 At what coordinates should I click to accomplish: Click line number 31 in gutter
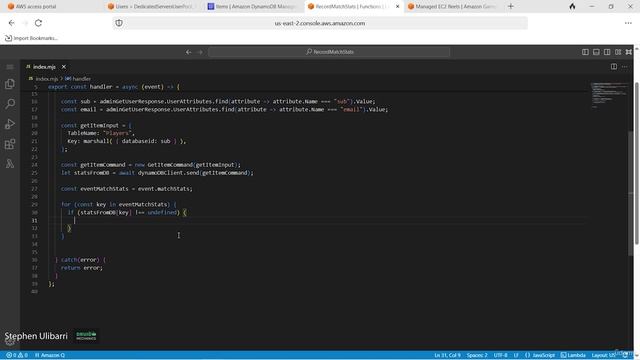click(34, 220)
